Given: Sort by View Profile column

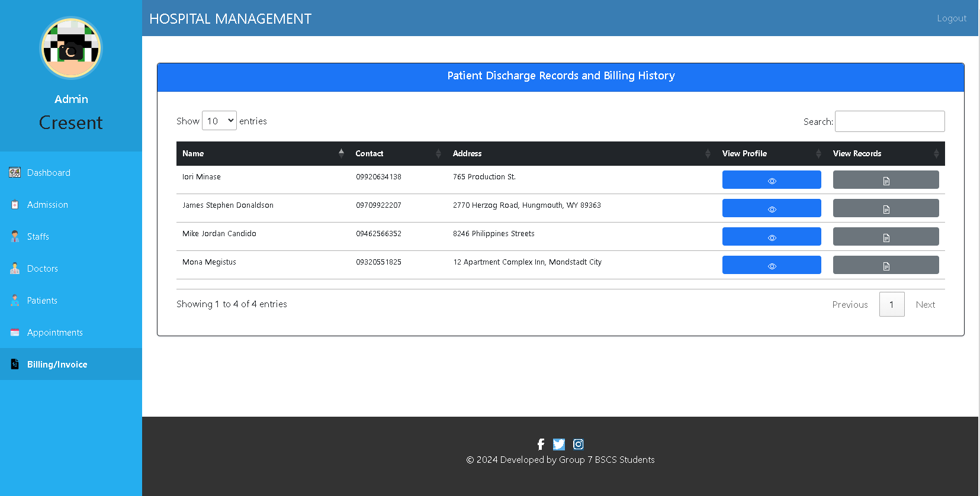Looking at the screenshot, I should [x=772, y=153].
